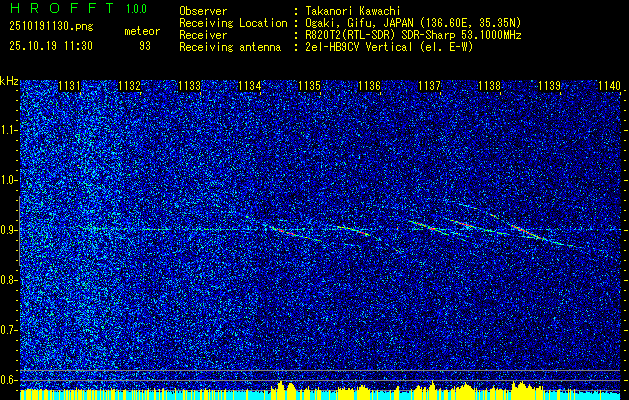Click the meteor count value 93
This screenshot has width=629, height=400.
click(145, 46)
